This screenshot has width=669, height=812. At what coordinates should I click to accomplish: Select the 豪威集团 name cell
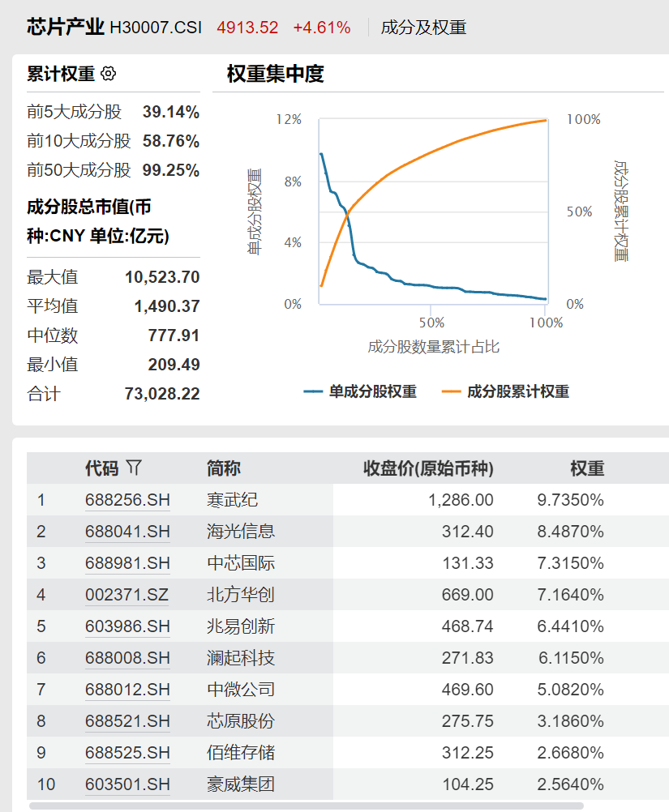[x=241, y=784]
